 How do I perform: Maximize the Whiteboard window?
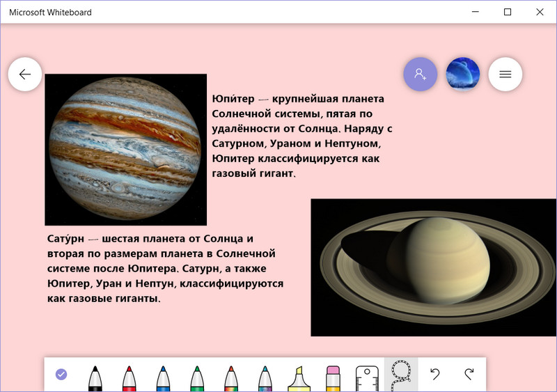tap(508, 12)
